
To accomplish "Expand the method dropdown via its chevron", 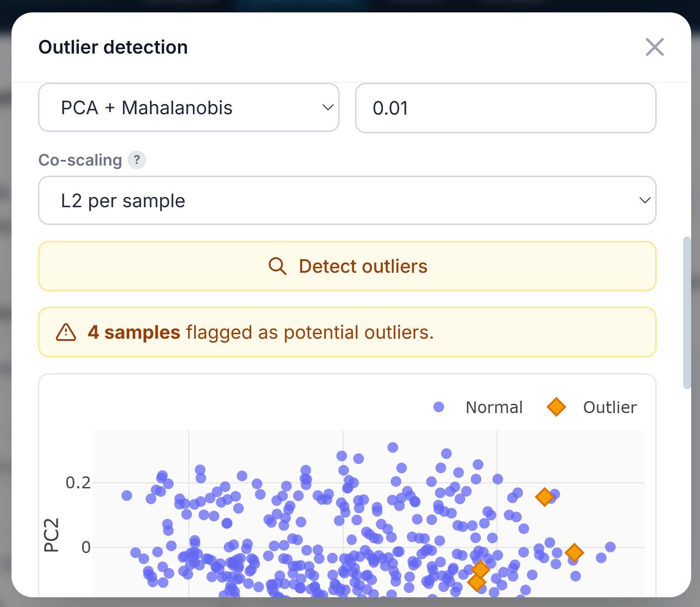I will [x=327, y=108].
